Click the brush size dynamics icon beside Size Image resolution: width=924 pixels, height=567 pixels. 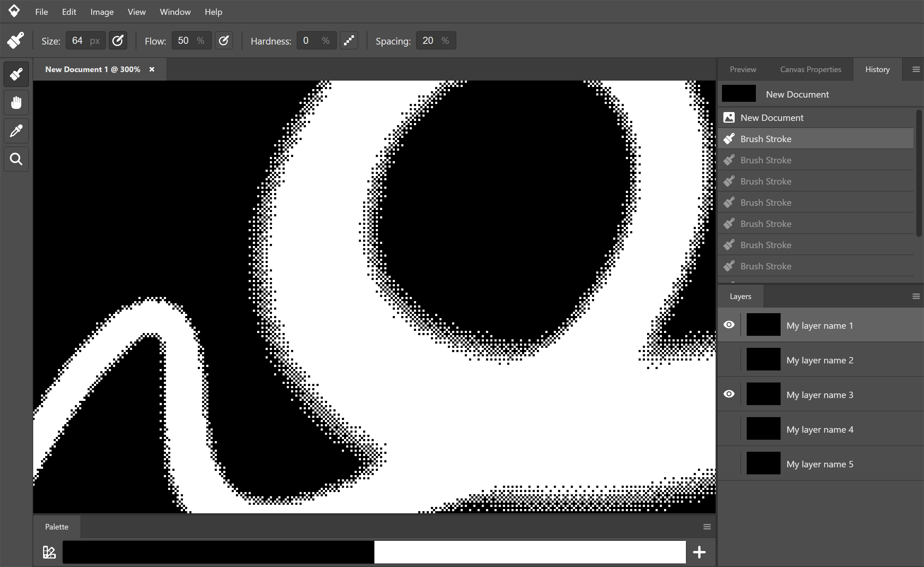[x=118, y=40]
